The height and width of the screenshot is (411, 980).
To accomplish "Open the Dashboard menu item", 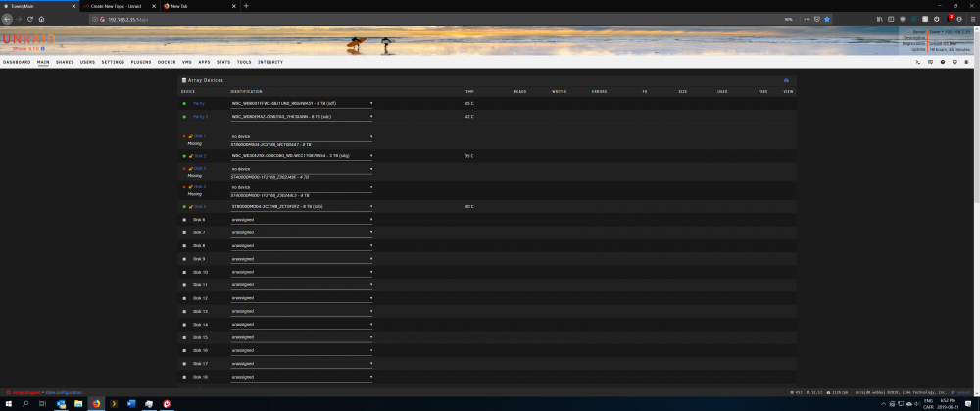I will click(x=17, y=62).
